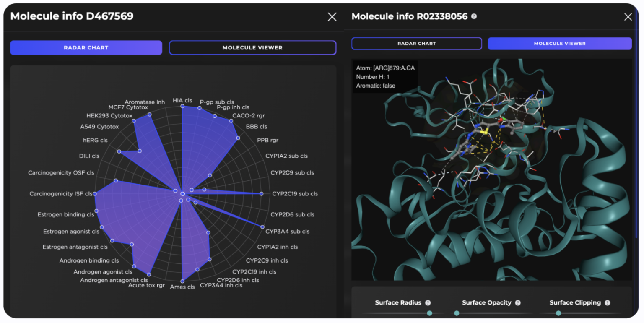Click the ARG879 atom info overlay
This screenshot has width=644, height=323.
click(386, 77)
